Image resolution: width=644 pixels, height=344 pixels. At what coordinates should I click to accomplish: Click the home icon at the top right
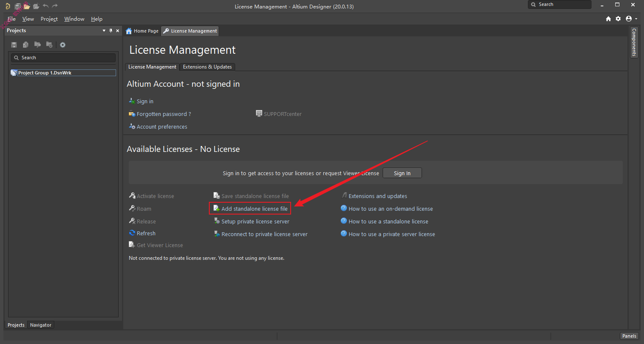click(x=608, y=19)
